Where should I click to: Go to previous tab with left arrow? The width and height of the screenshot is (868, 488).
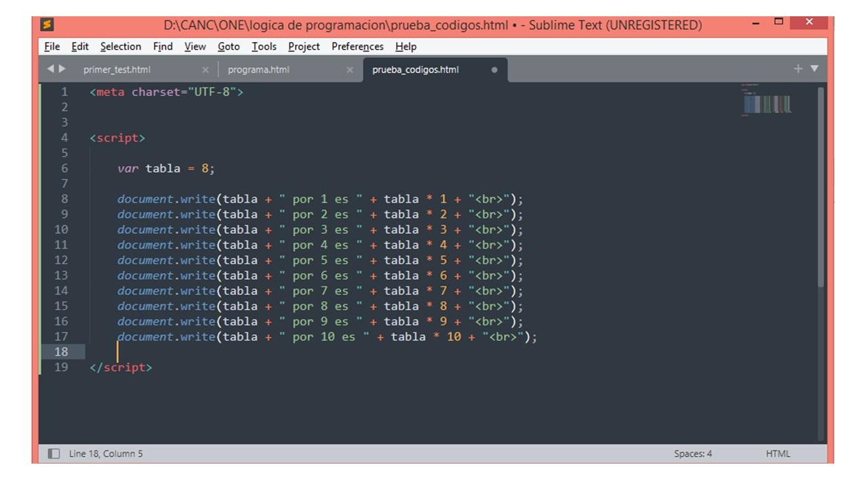pos(51,69)
